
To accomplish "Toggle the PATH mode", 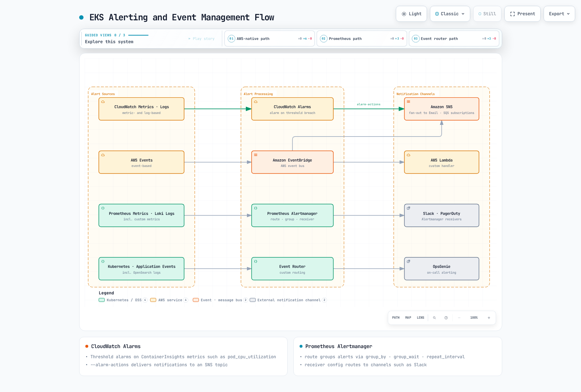I will pyautogui.click(x=396, y=318).
